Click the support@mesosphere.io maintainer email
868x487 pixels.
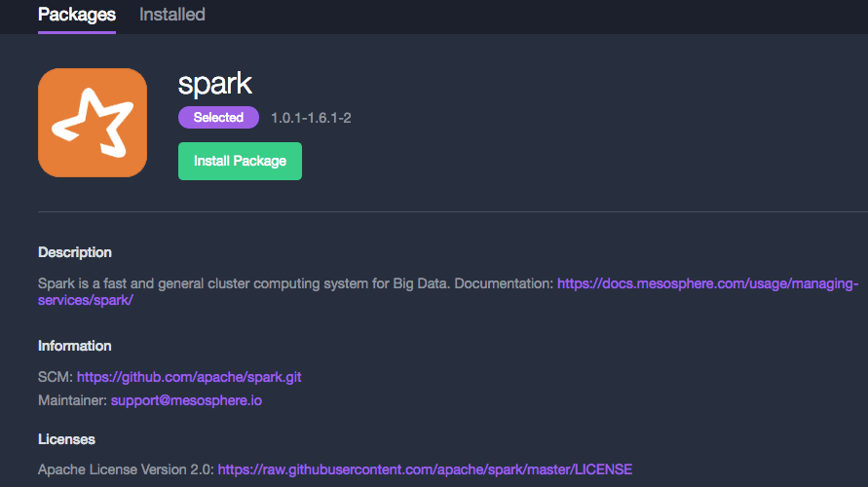coord(186,400)
